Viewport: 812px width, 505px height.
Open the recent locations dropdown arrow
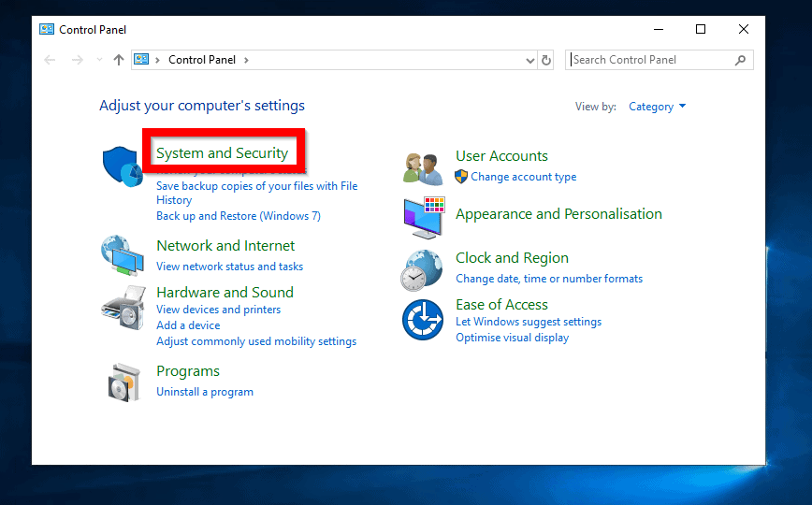click(99, 60)
